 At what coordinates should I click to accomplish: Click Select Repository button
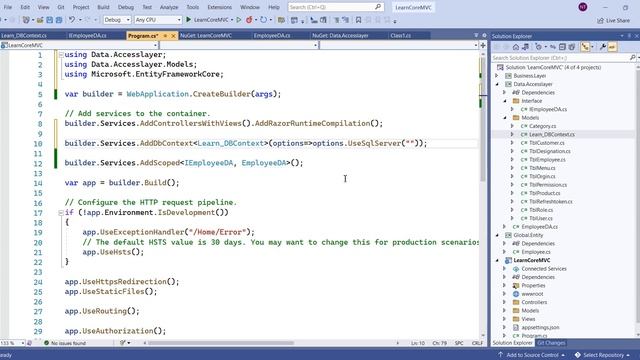tap(602, 355)
